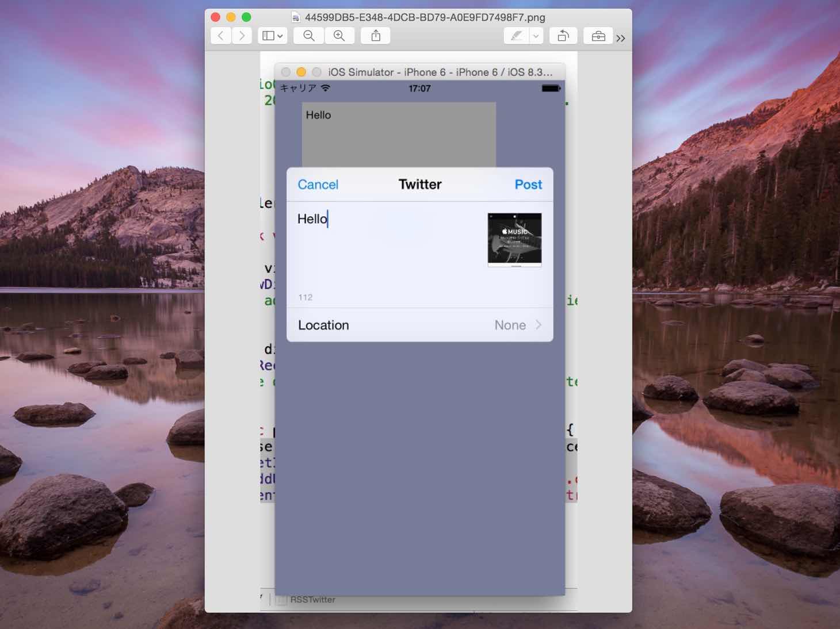Click the RSSTwitter label at the bottom

[313, 600]
